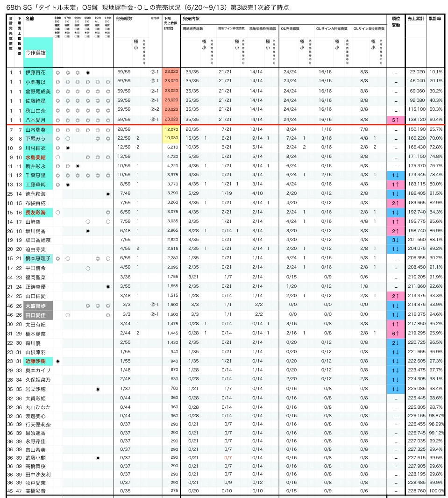This screenshot has height=498, width=448.
Task: Click the yellow 10,030 sales cell
Action: click(x=171, y=138)
